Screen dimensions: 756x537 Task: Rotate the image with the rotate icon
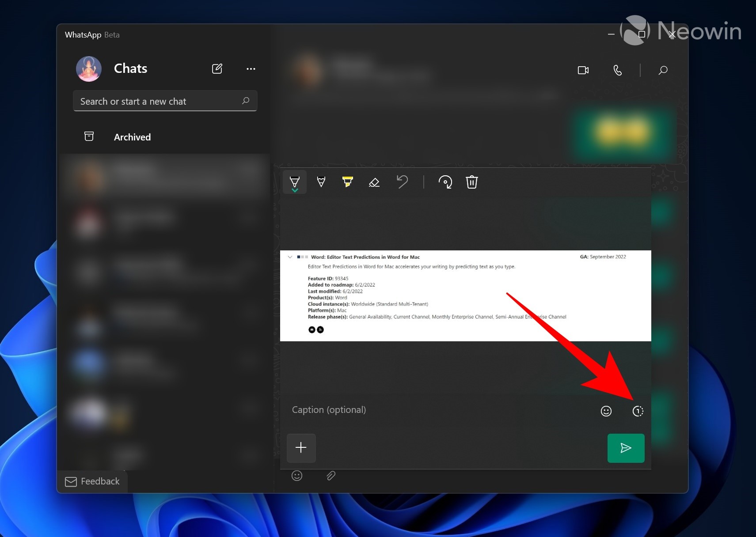[445, 182]
